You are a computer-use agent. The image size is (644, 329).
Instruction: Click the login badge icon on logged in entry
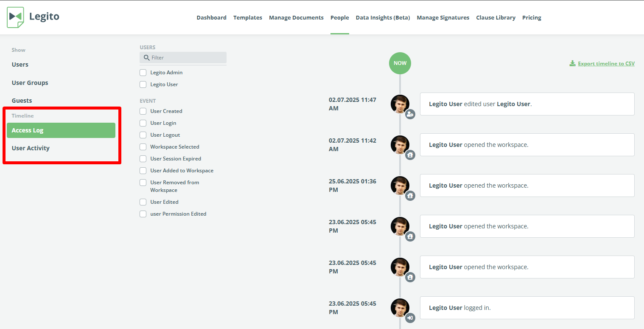pos(410,318)
